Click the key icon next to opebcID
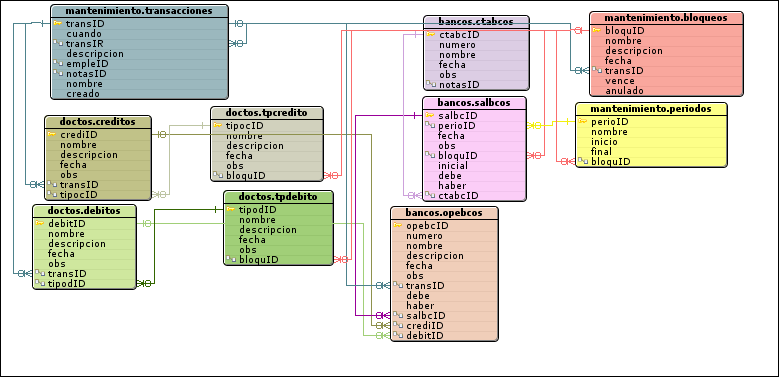This screenshot has height=377, width=779. [x=397, y=226]
